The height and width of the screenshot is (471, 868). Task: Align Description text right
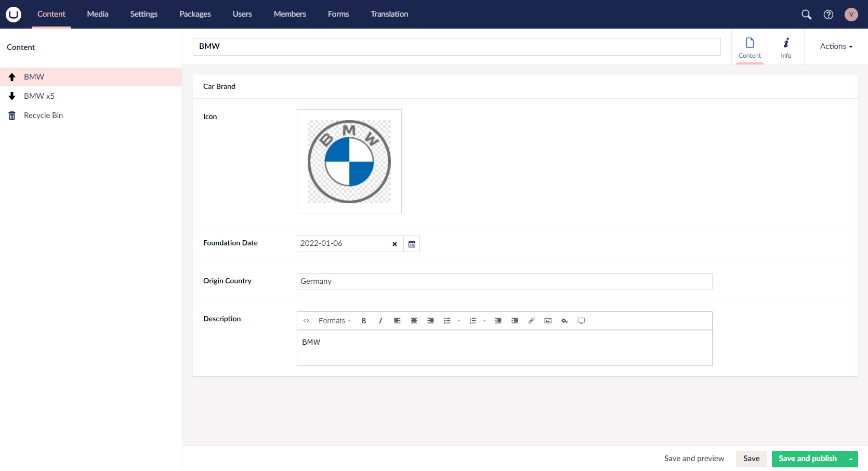[430, 321]
